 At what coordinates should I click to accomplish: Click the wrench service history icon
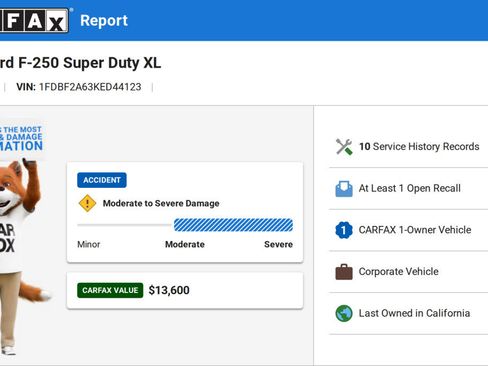pyautogui.click(x=344, y=147)
